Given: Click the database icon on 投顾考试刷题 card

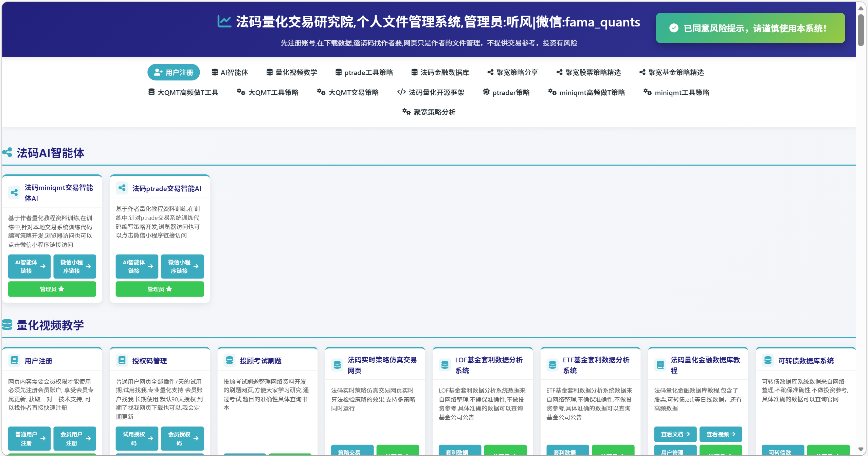Looking at the screenshot, I should coord(230,360).
